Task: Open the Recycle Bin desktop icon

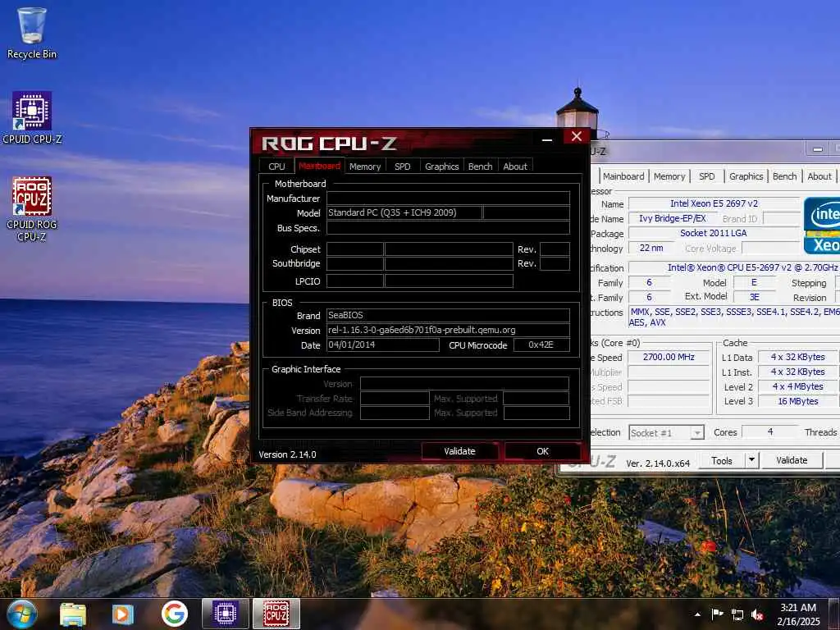Action: pyautogui.click(x=32, y=33)
